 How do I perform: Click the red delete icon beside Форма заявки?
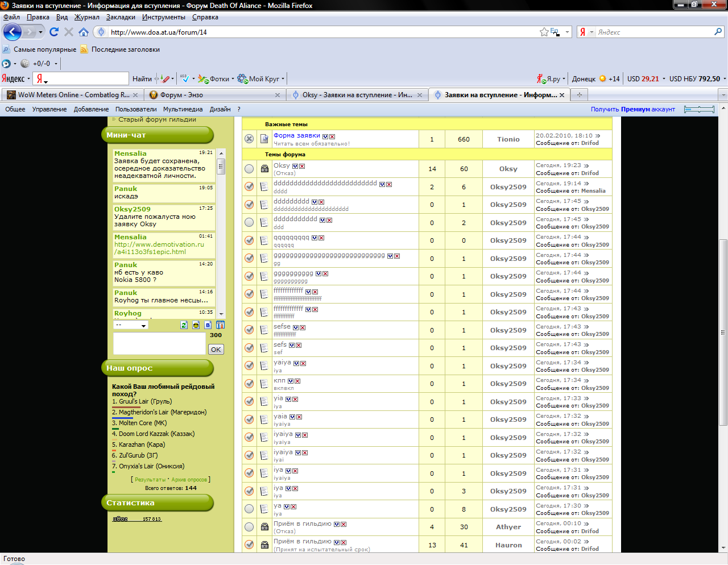coord(332,136)
